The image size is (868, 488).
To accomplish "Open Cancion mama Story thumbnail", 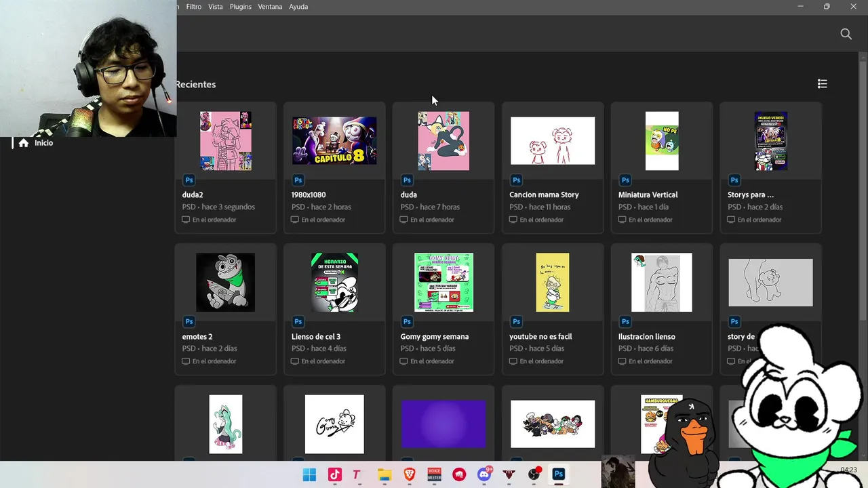I will [553, 141].
